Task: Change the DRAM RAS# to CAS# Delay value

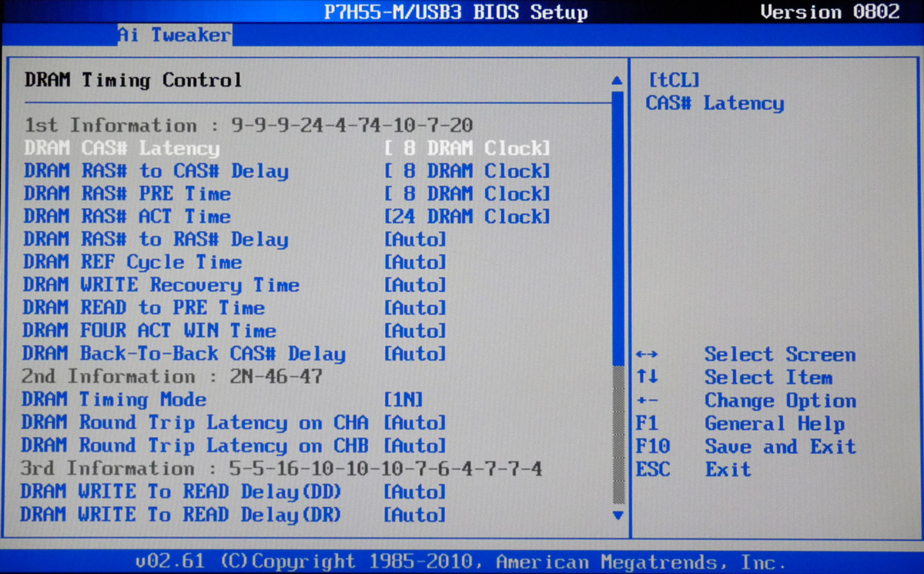Action: click(x=467, y=171)
